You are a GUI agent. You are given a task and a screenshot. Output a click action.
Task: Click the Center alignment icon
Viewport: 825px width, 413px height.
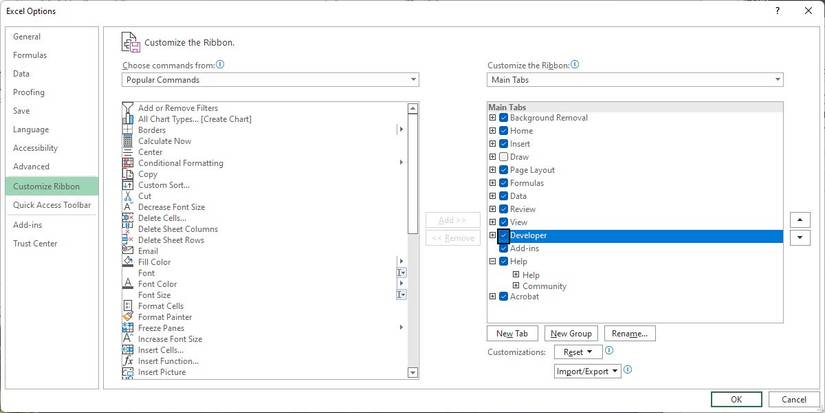pos(128,152)
